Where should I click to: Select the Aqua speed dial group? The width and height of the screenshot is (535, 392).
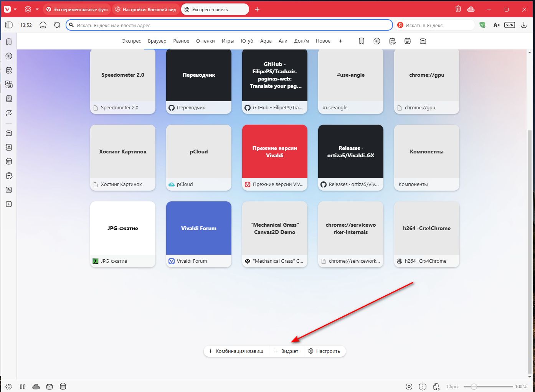pyautogui.click(x=266, y=41)
